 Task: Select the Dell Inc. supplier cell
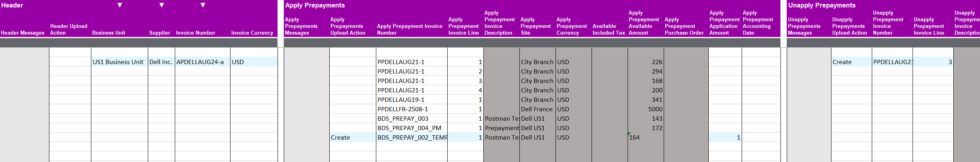point(162,62)
